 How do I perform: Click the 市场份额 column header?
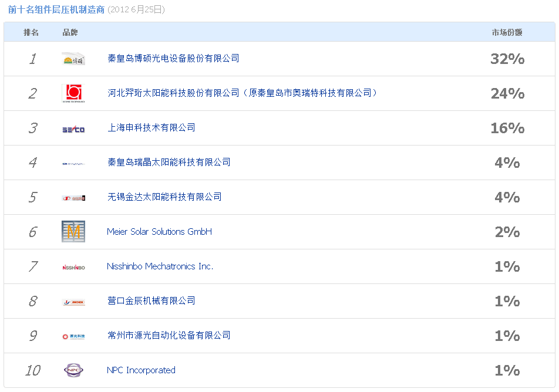point(507,32)
